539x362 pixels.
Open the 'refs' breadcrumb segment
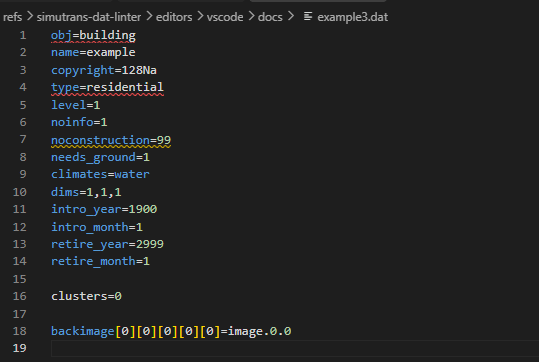[x=12, y=17]
